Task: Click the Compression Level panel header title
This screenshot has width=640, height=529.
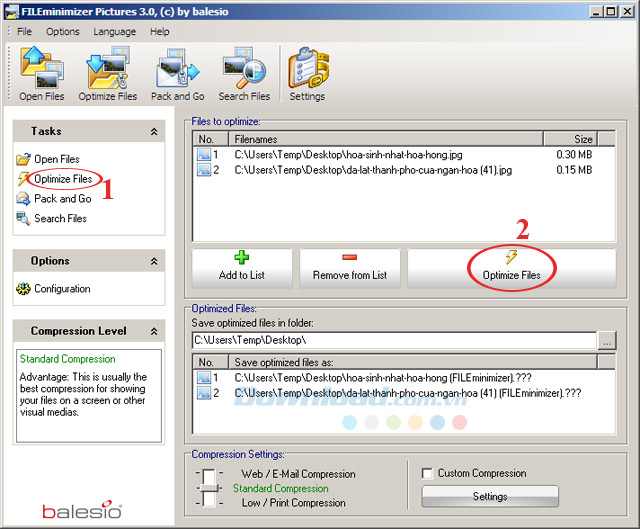Action: (x=78, y=331)
